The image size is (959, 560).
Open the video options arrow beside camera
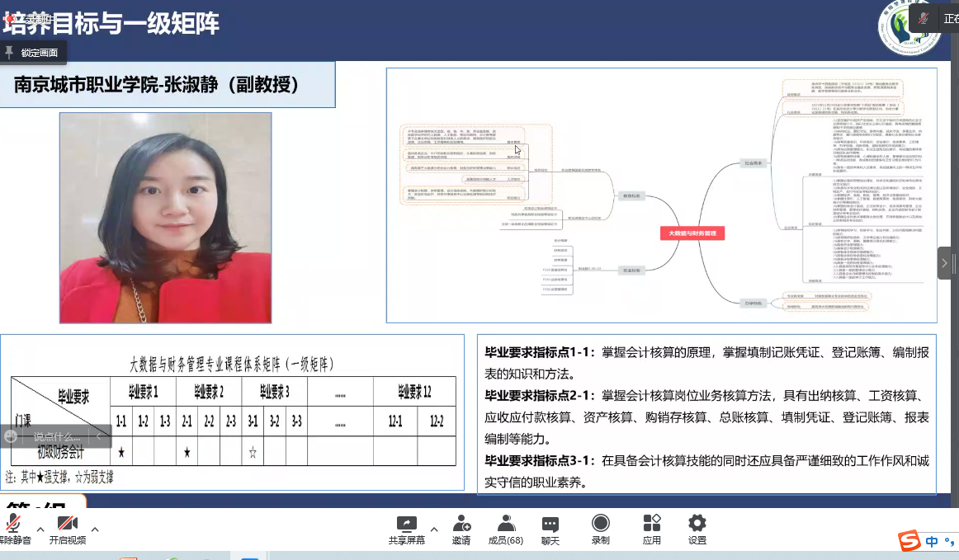pos(95,529)
